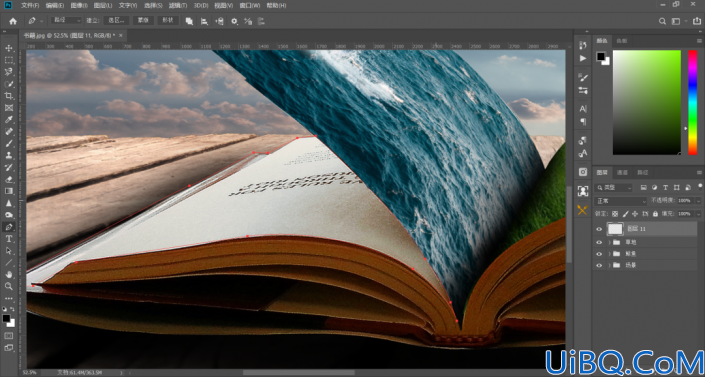Viewport: 705px width, 377px height.
Task: Open the path operations icon
Action: click(189, 21)
